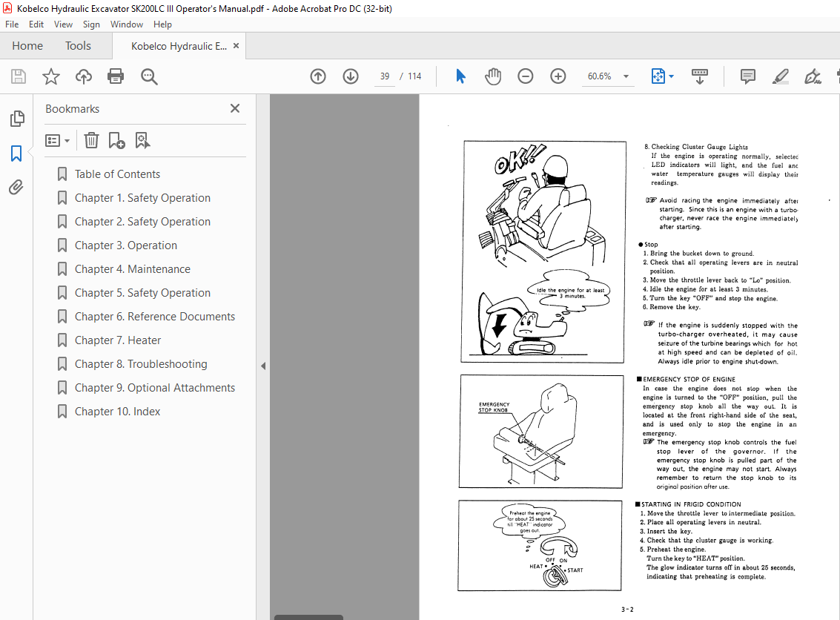Screen dimensions: 840x620
Task: Click the page number input field
Action: [385, 76]
